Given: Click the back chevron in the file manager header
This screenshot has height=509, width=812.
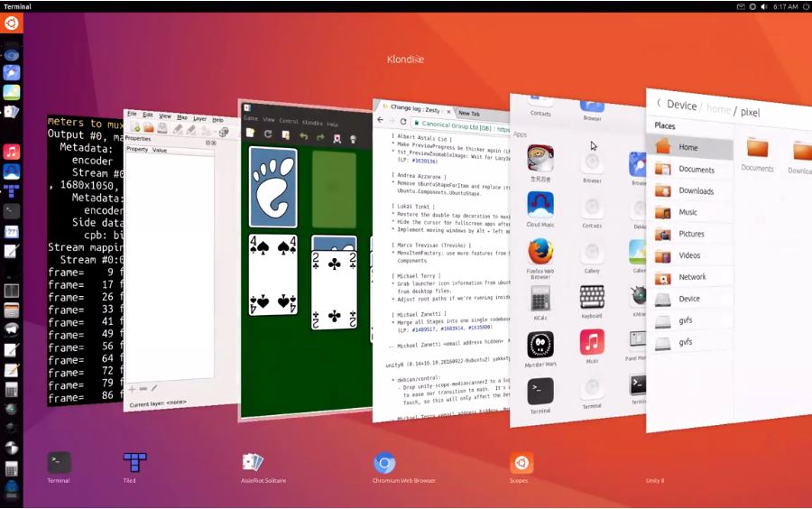Looking at the screenshot, I should (x=659, y=104).
